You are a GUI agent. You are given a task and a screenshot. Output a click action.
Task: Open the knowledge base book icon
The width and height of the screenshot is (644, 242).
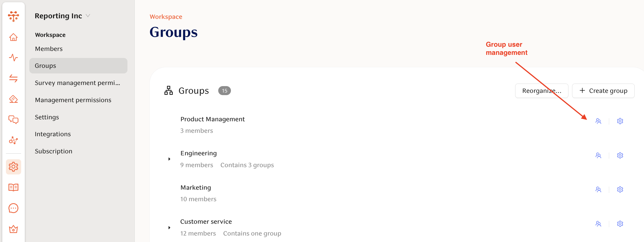coord(13,187)
